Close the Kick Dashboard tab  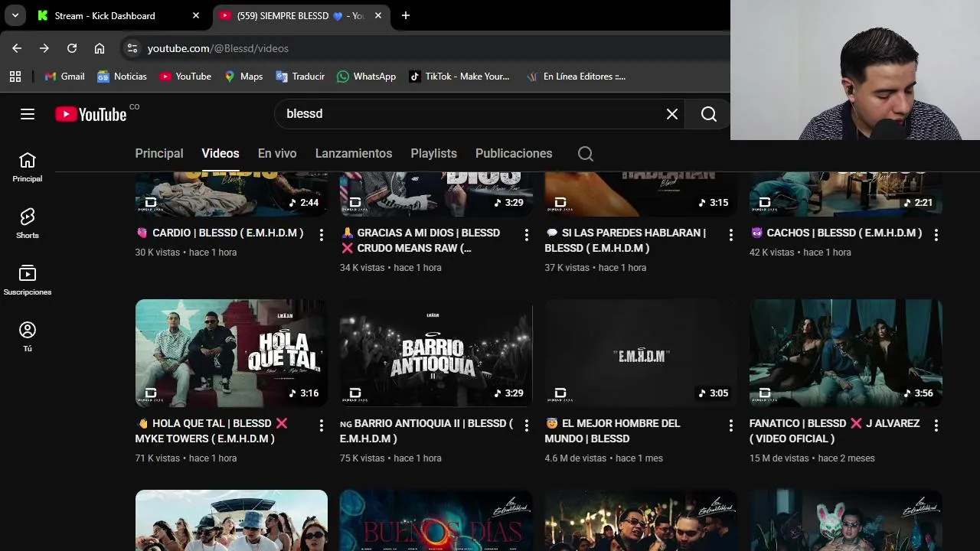[196, 15]
